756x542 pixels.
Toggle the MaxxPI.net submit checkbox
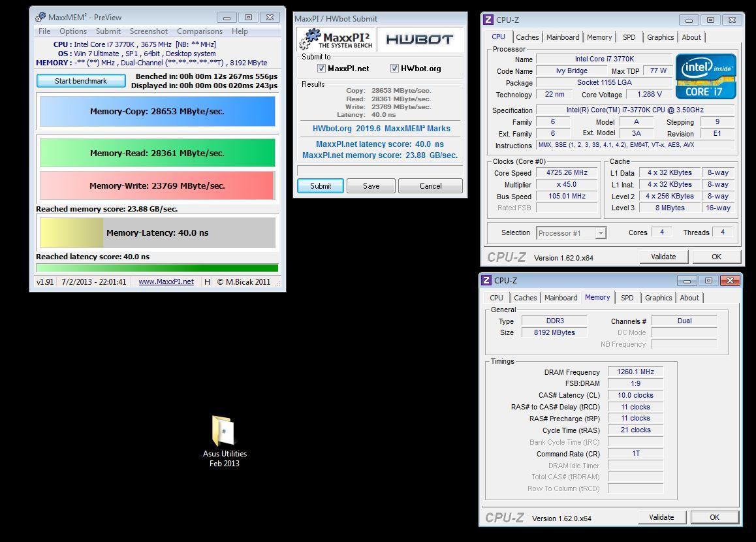click(322, 69)
